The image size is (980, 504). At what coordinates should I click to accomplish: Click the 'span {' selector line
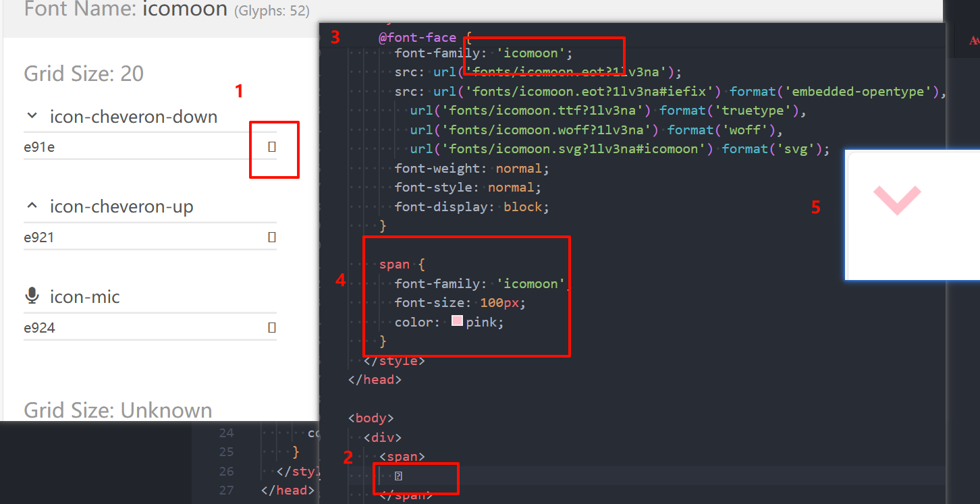pos(402,264)
